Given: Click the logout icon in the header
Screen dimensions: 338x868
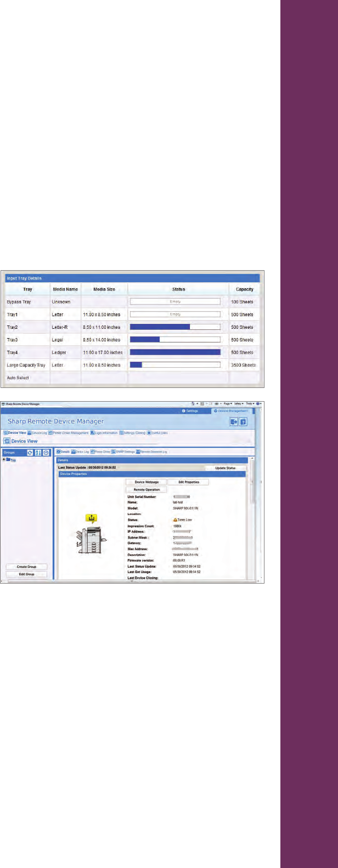Looking at the screenshot, I should tap(233, 421).
